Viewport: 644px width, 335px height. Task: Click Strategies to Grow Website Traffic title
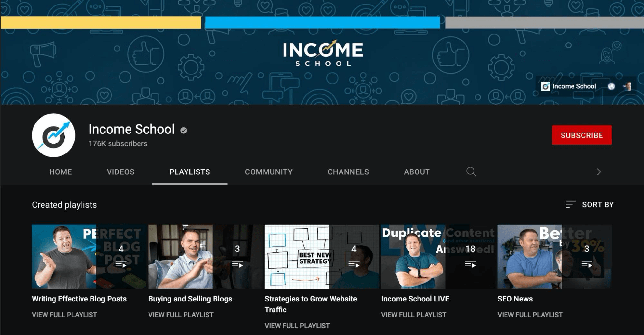(311, 304)
